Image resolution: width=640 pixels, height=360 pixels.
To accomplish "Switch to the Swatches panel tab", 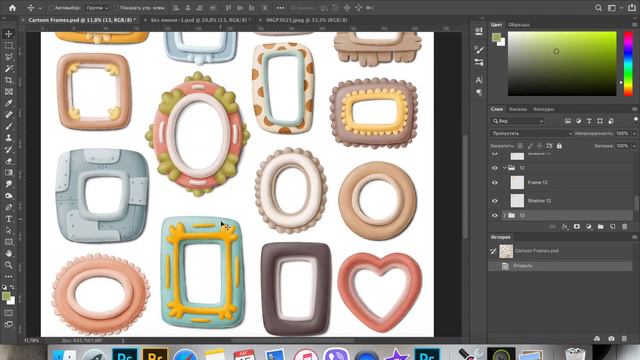I will [519, 25].
